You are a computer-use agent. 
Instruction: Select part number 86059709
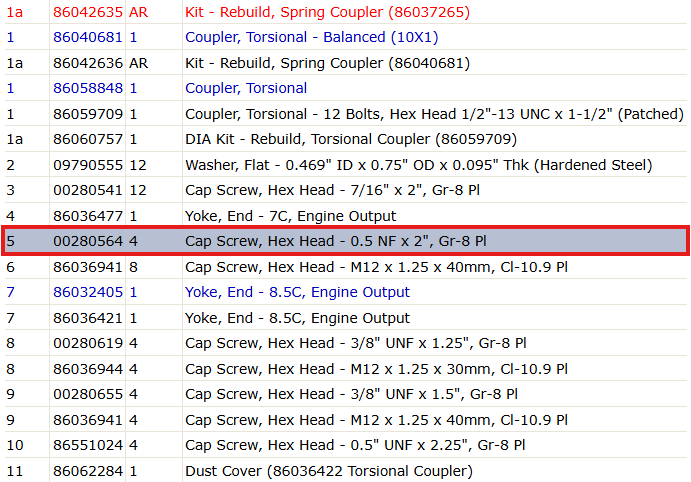88,114
